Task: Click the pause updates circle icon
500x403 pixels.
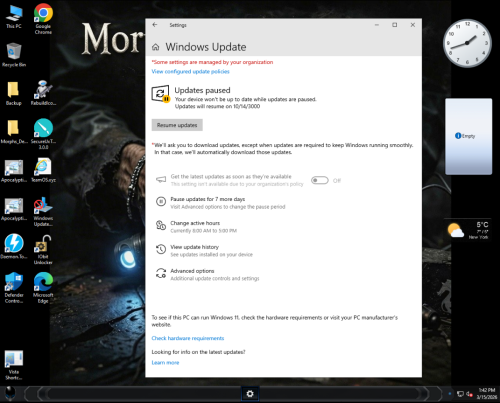Action: point(161,201)
